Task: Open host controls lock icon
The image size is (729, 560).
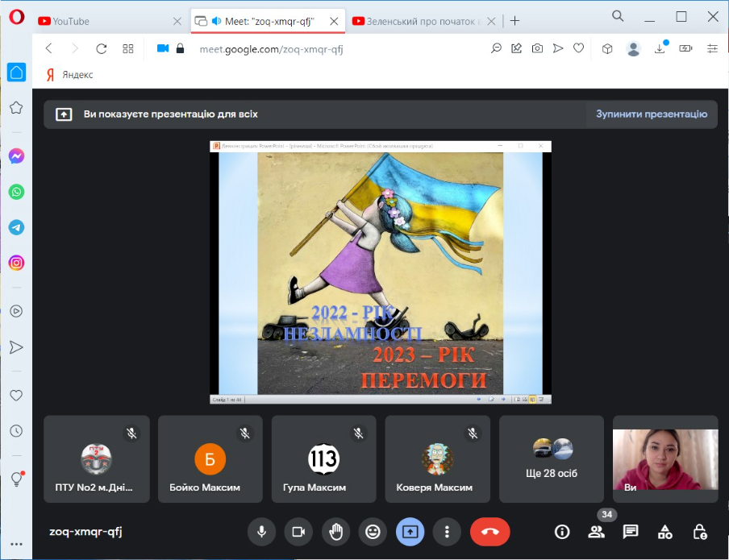Action: tap(700, 532)
